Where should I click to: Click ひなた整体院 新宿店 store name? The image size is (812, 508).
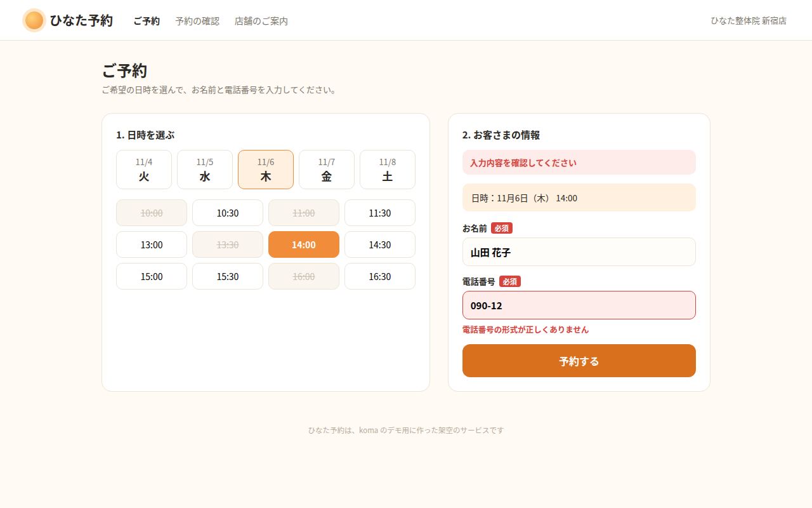[x=749, y=21]
